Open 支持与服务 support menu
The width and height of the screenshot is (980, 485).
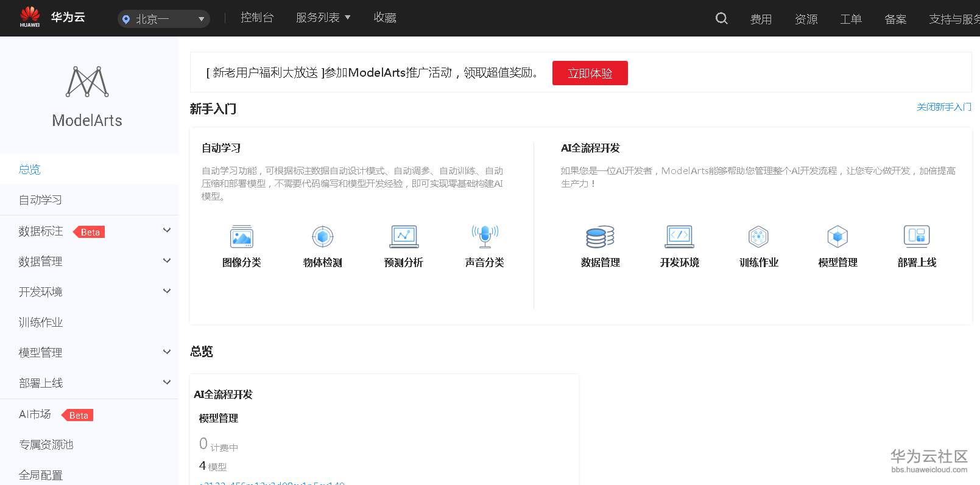tap(954, 19)
